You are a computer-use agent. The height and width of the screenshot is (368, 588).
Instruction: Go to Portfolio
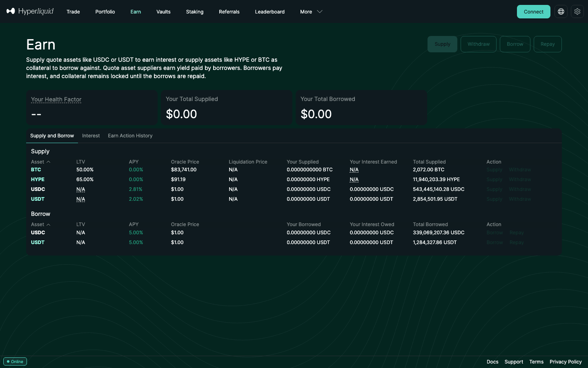[x=105, y=12]
